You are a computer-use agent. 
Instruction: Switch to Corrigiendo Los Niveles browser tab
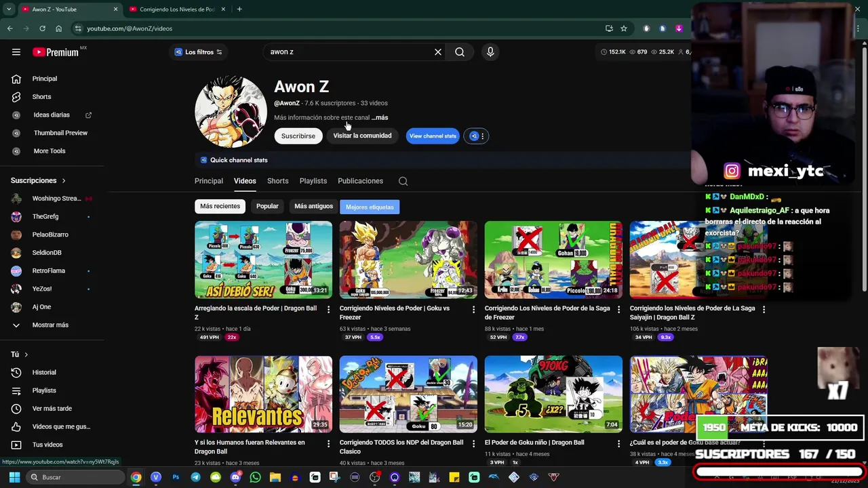pyautogui.click(x=178, y=9)
